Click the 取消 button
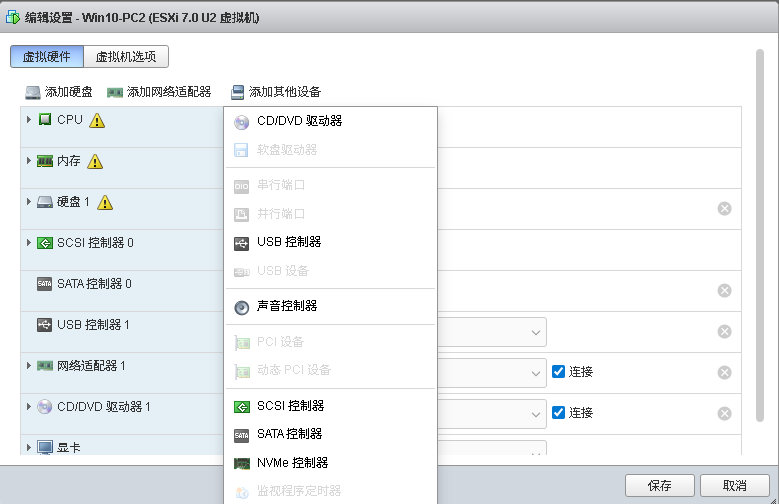Viewport: 779px width, 504px height. point(735,486)
